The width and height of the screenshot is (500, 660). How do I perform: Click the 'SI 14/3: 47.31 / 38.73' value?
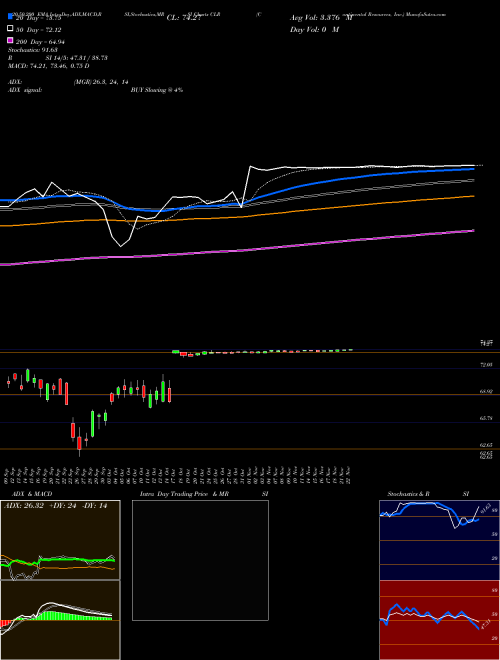point(76,58)
